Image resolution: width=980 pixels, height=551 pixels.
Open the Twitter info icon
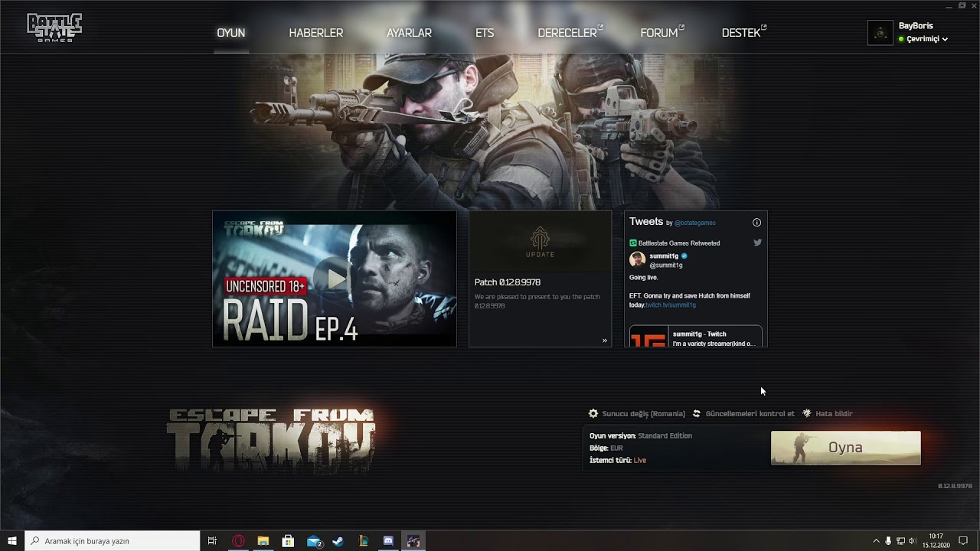(756, 223)
